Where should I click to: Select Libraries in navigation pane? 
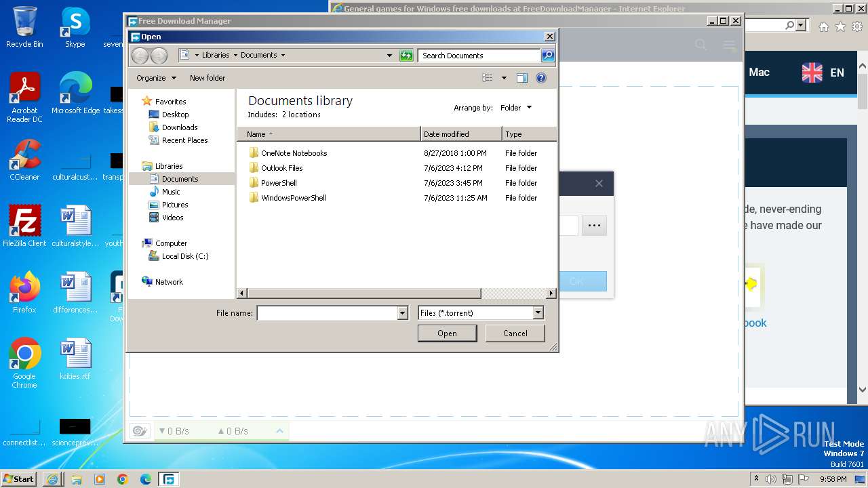(169, 166)
